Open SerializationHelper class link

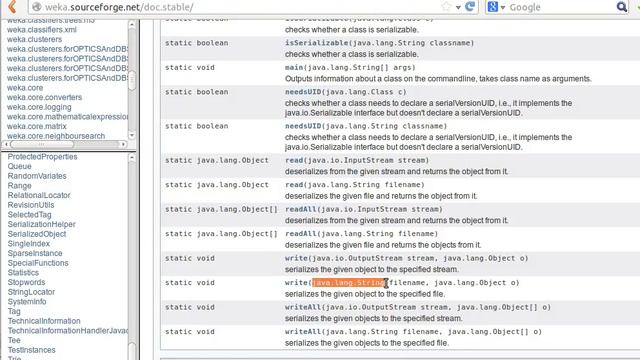[x=42, y=224]
